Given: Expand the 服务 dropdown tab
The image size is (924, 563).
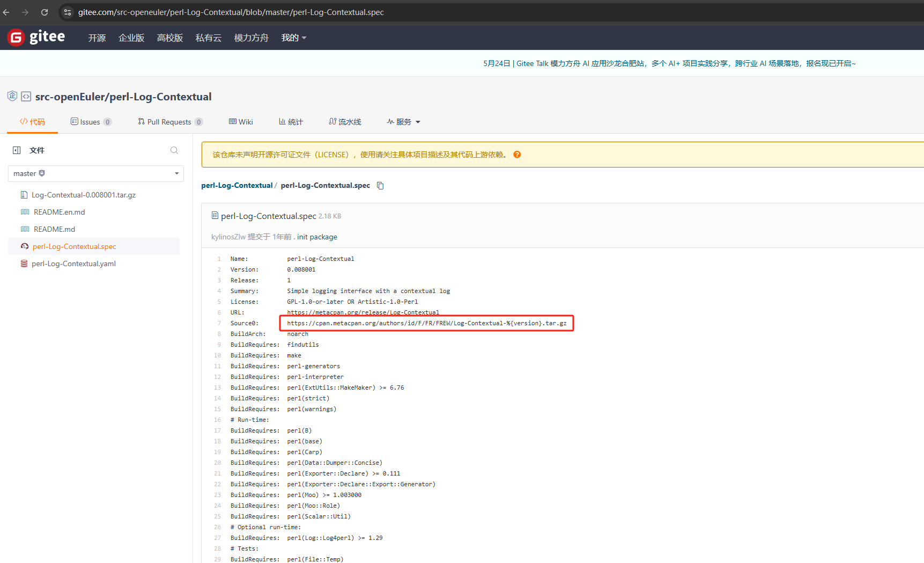Looking at the screenshot, I should (404, 122).
